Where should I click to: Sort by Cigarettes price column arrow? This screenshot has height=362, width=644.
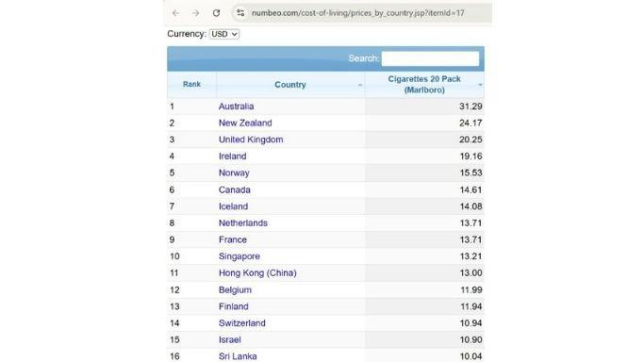point(480,85)
